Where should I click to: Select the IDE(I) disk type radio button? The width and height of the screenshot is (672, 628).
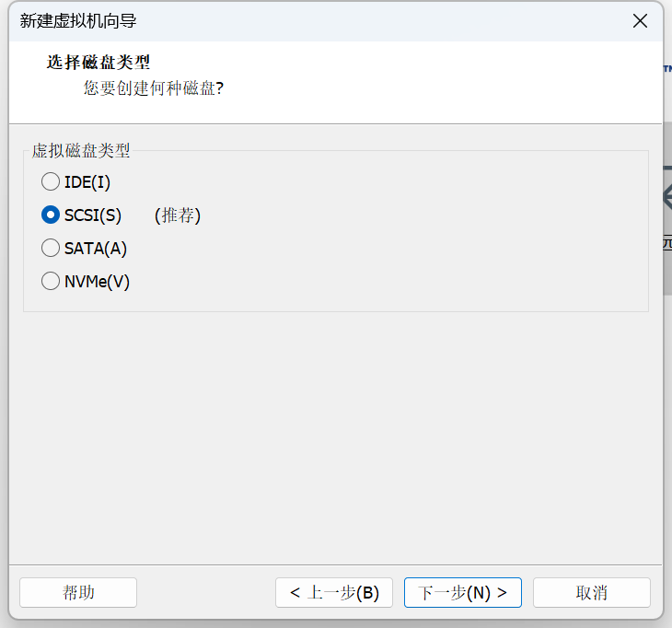(x=51, y=182)
